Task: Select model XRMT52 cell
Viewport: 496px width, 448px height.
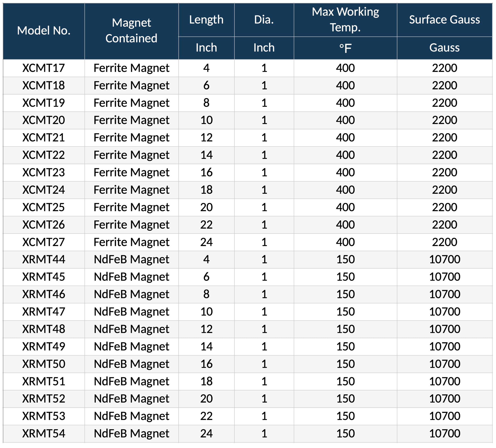Action: (x=44, y=399)
